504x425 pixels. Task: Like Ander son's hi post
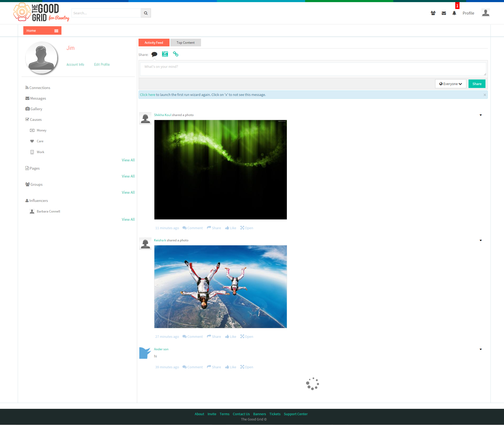click(x=231, y=367)
